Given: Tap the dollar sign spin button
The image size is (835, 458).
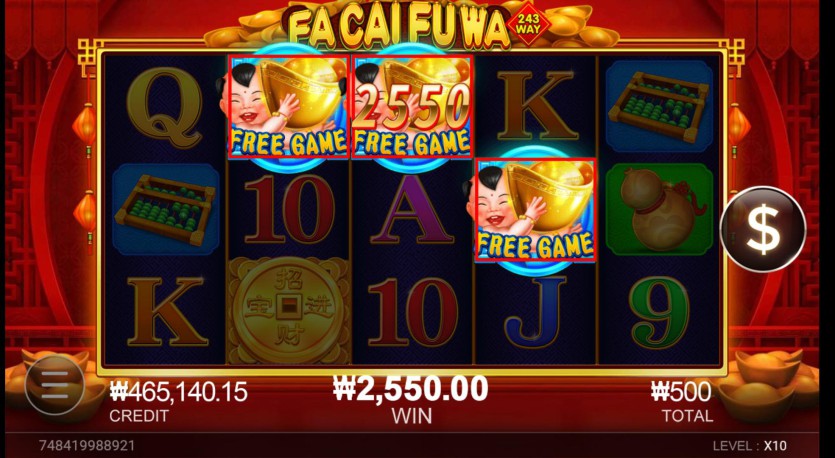Looking at the screenshot, I should (763, 229).
